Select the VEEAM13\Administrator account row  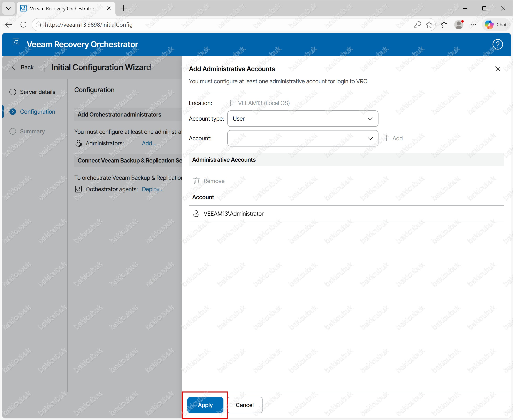[233, 214]
